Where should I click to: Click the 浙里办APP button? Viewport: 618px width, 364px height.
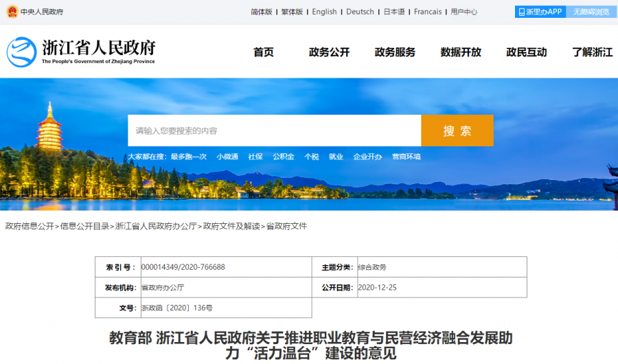pyautogui.click(x=540, y=12)
